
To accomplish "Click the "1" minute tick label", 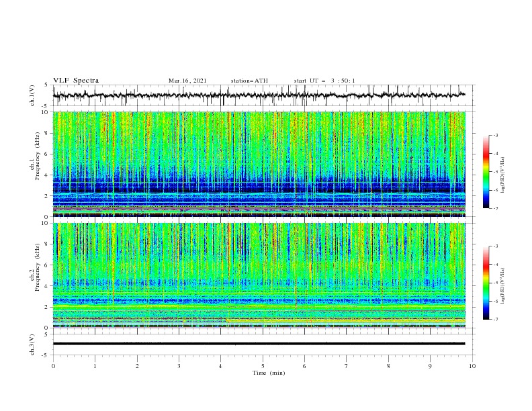I will (95, 366).
